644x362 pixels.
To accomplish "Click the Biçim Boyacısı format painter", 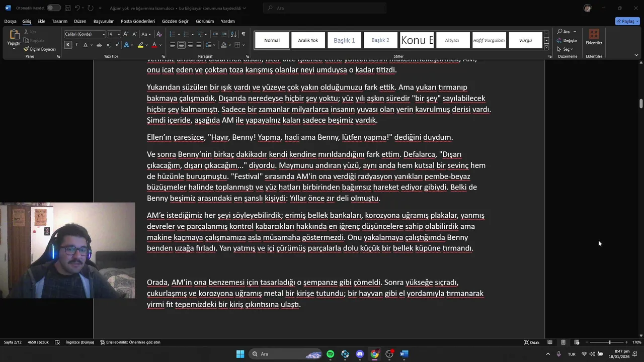I will point(40,49).
